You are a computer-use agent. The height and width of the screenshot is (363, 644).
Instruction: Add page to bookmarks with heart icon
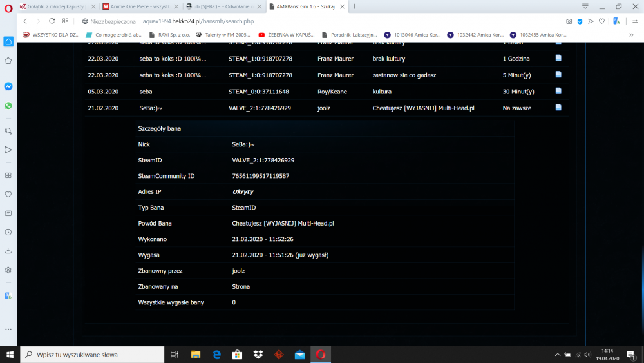click(601, 21)
